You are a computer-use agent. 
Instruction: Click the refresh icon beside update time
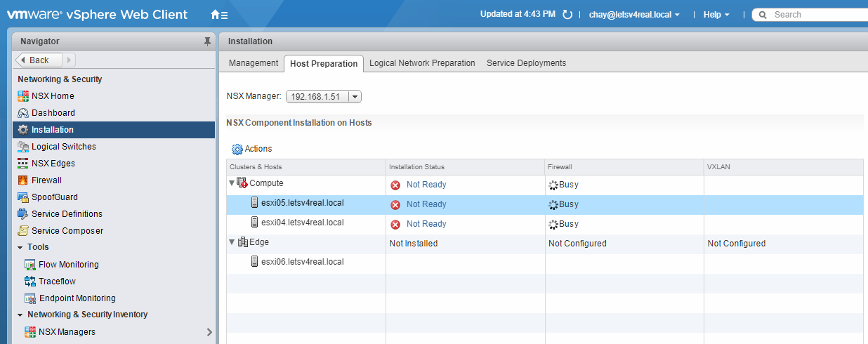pos(567,15)
